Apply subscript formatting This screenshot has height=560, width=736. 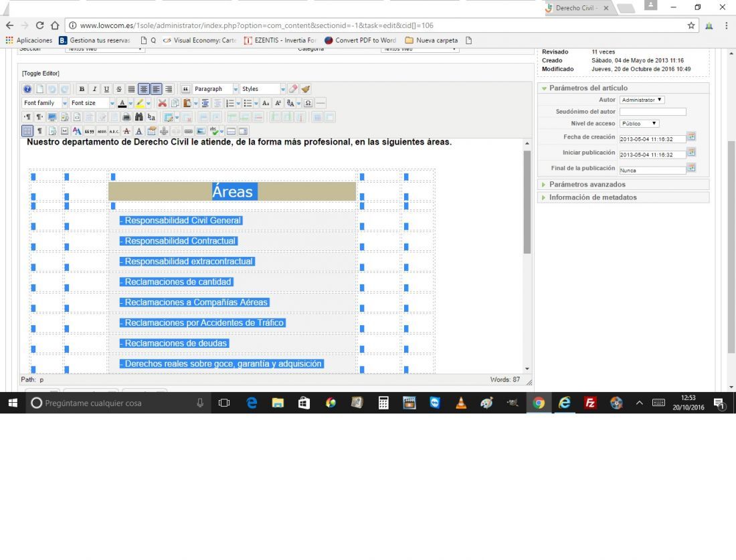266,103
